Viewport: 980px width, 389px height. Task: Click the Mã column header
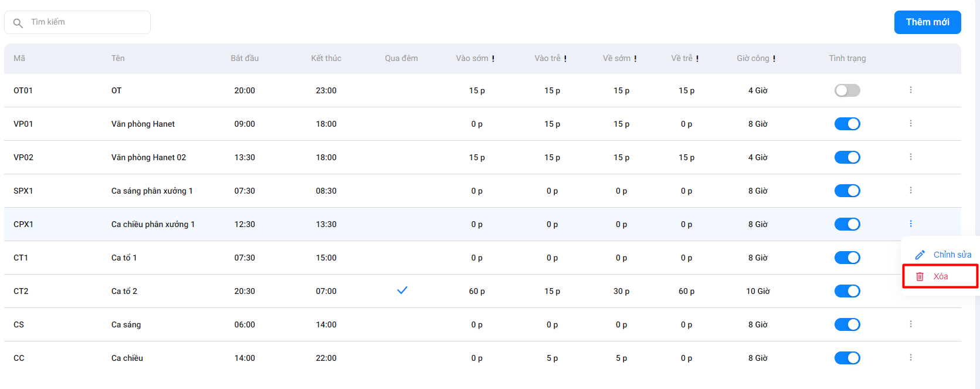click(19, 58)
